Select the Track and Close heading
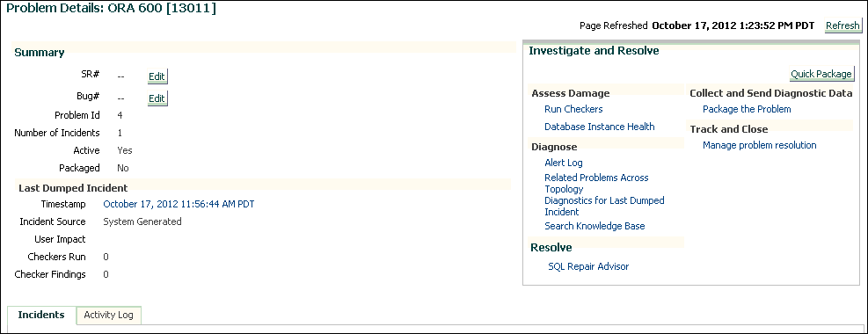The image size is (868, 334). tap(728, 129)
